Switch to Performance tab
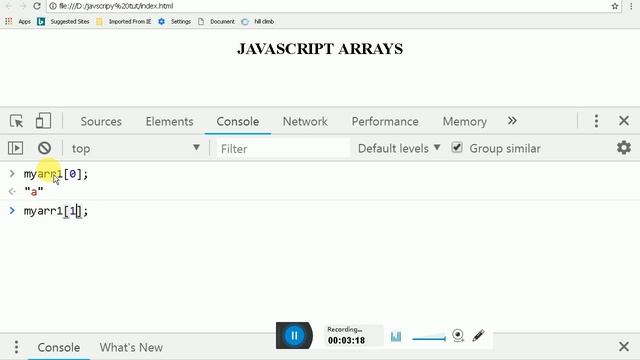This screenshot has width=640, height=360. click(385, 121)
